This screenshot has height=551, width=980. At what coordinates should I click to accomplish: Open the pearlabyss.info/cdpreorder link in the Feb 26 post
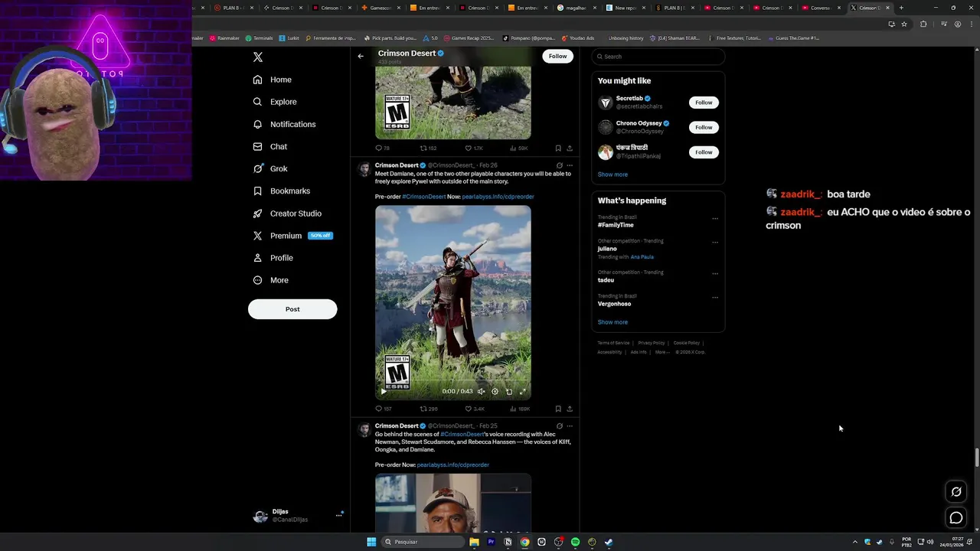pos(498,197)
